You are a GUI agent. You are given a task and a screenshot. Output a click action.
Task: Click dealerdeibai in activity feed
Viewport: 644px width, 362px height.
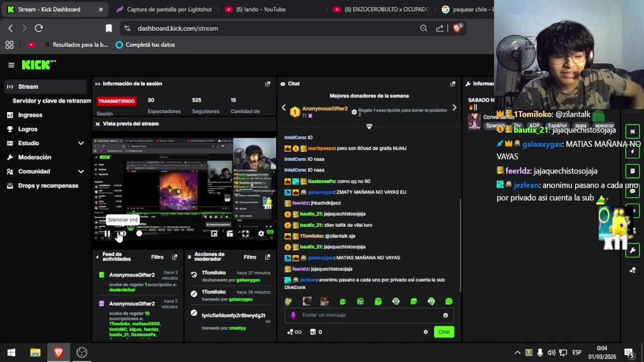pos(122,290)
